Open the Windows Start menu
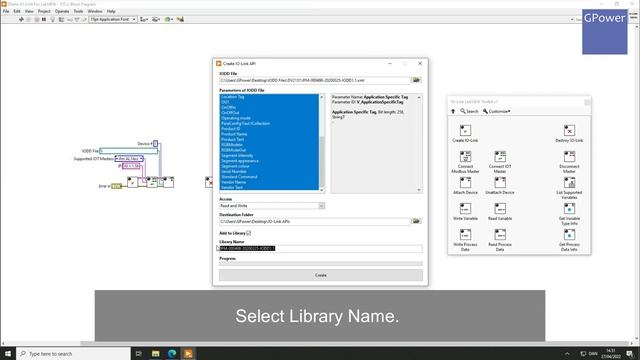 click(x=8, y=353)
